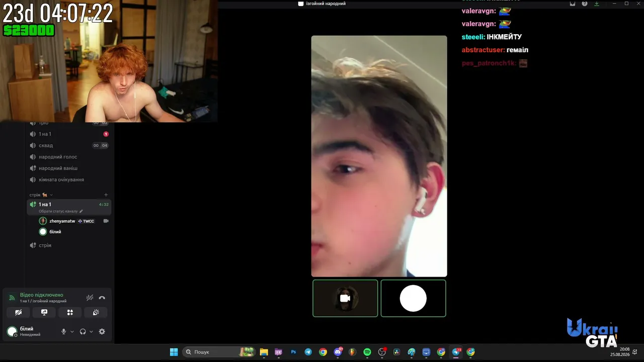Open the upper '1 на 1' channel with notification
Image resolution: width=644 pixels, height=362 pixels.
69,134
